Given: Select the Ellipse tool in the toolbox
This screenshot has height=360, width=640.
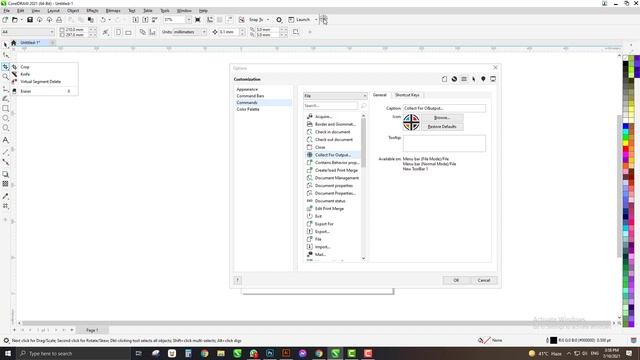Looking at the screenshot, I should [6, 118].
